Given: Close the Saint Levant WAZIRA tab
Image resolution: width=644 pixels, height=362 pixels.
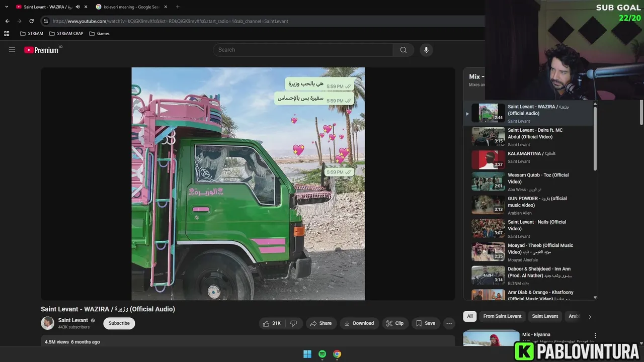Looking at the screenshot, I should (x=86, y=7).
